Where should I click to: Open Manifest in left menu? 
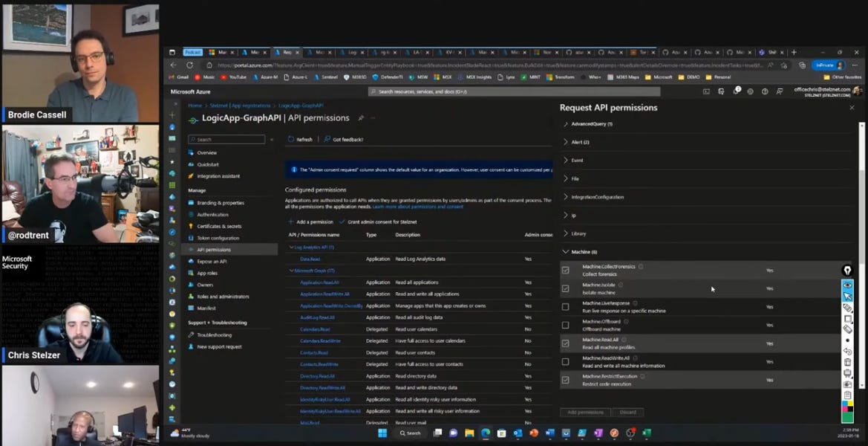pos(206,308)
